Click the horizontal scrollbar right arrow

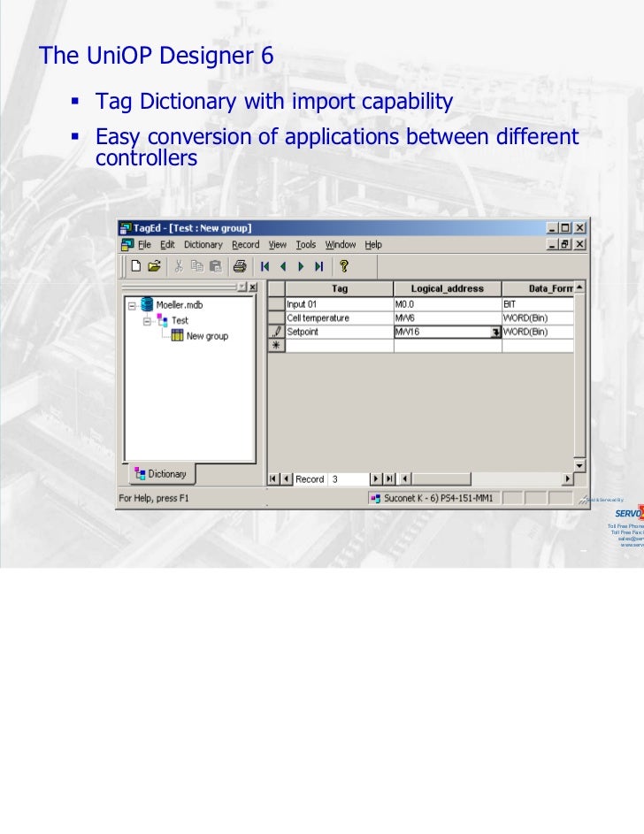pyautogui.click(x=567, y=478)
